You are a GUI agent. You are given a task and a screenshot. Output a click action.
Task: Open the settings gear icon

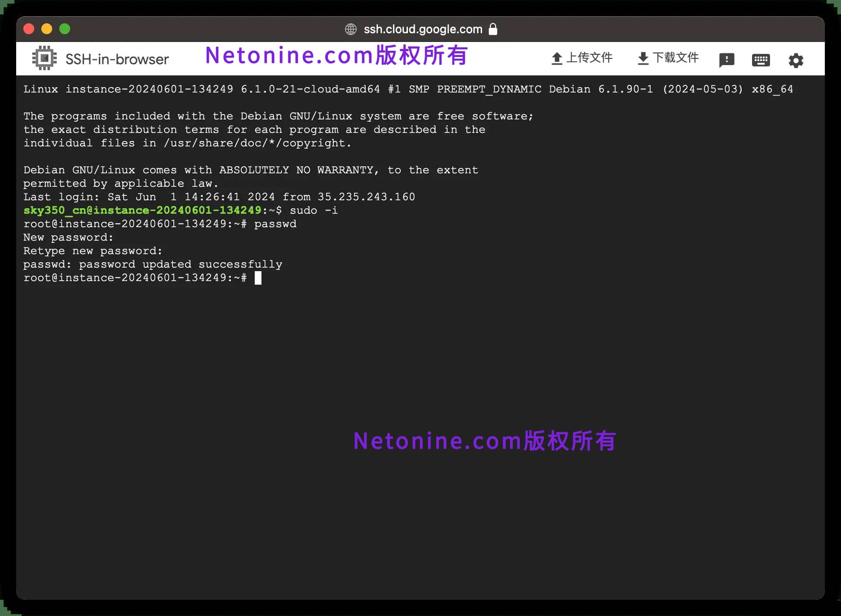point(796,60)
